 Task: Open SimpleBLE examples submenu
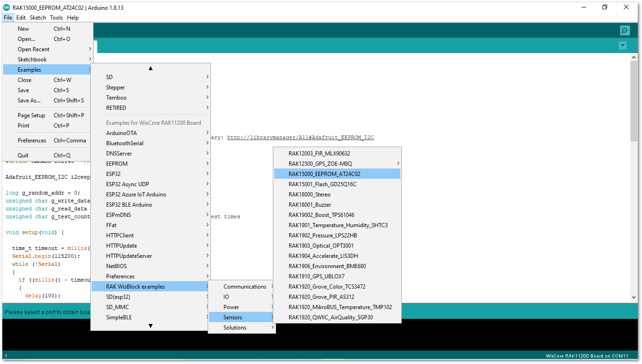pyautogui.click(x=151, y=317)
